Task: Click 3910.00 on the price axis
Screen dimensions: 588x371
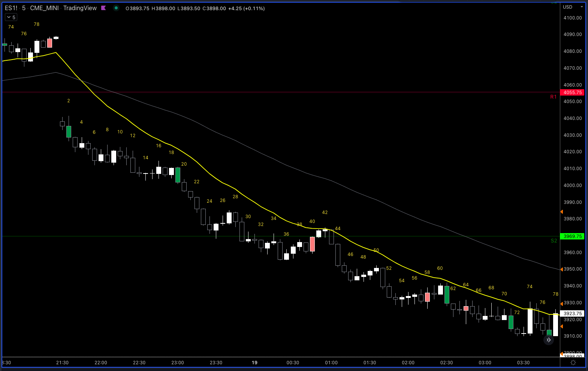Action: click(x=573, y=336)
